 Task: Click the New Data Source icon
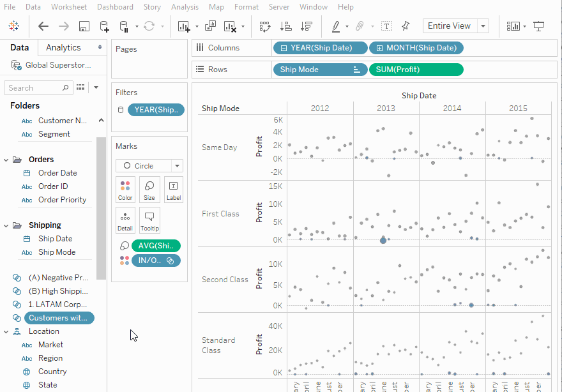tap(104, 26)
